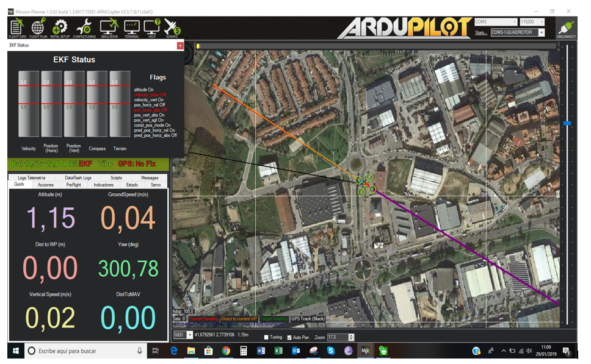Open the baud rate 115200 dropdown
The image size is (591, 364).
[532, 22]
